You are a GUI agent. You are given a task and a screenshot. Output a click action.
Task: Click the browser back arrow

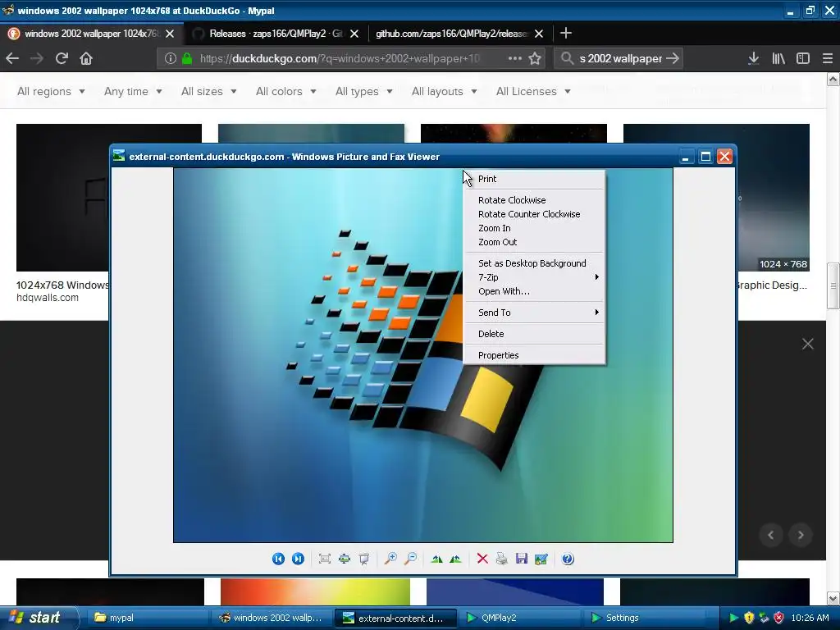[x=12, y=58]
